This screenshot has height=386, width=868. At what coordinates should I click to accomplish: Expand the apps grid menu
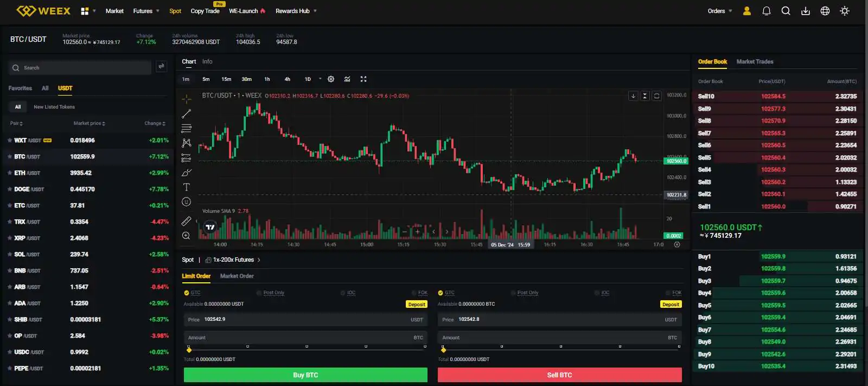[88, 11]
